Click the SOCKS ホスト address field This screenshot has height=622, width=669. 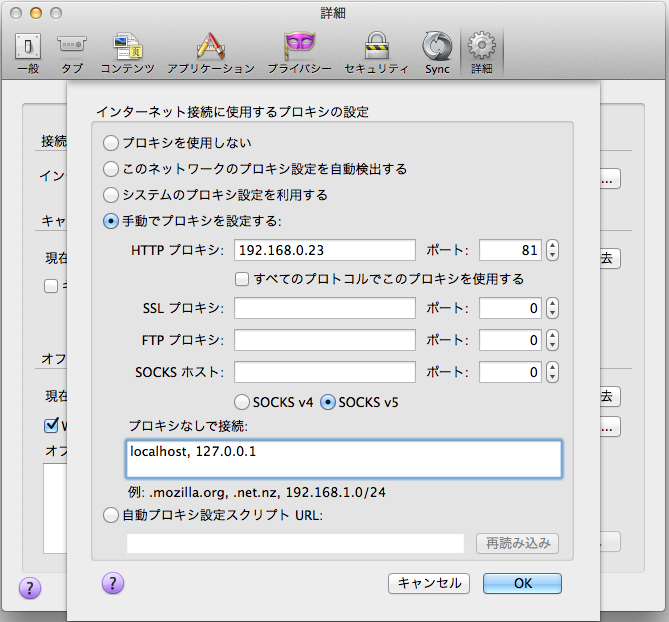coord(325,372)
